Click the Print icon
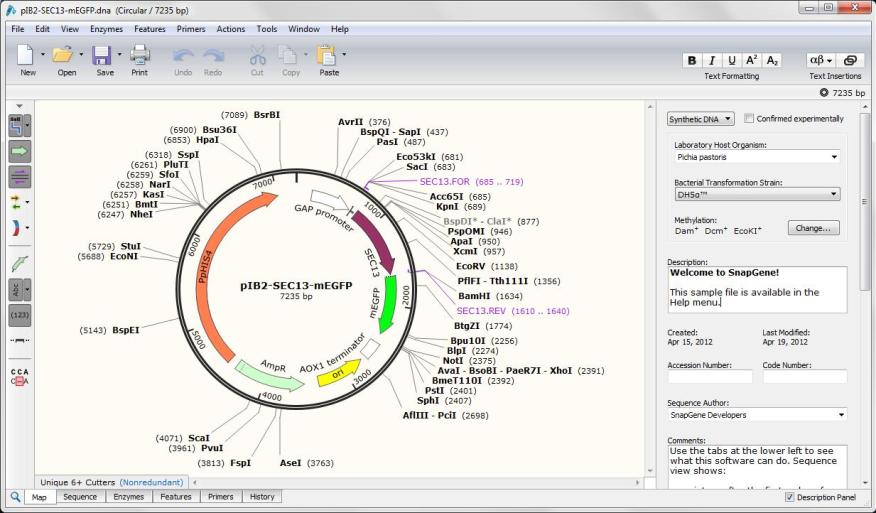 [140, 55]
